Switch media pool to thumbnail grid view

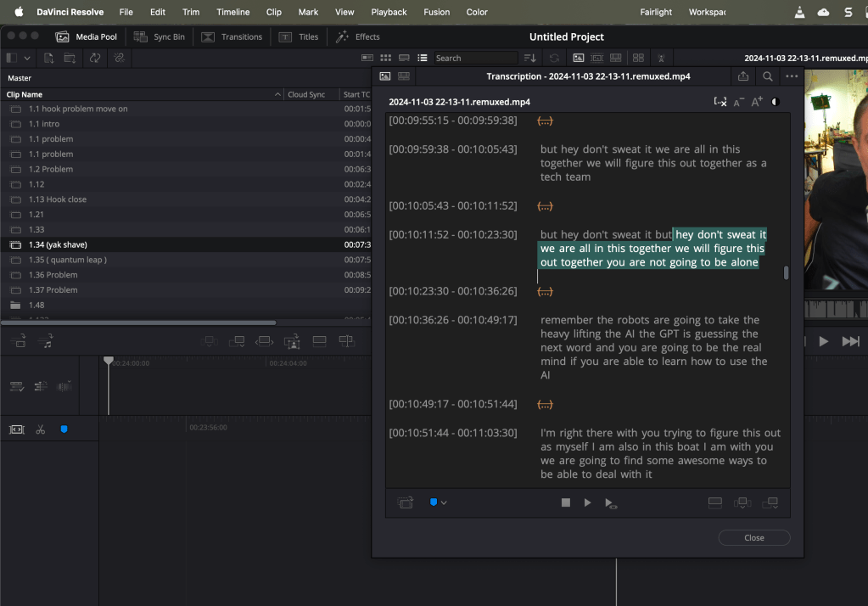pyautogui.click(x=386, y=58)
